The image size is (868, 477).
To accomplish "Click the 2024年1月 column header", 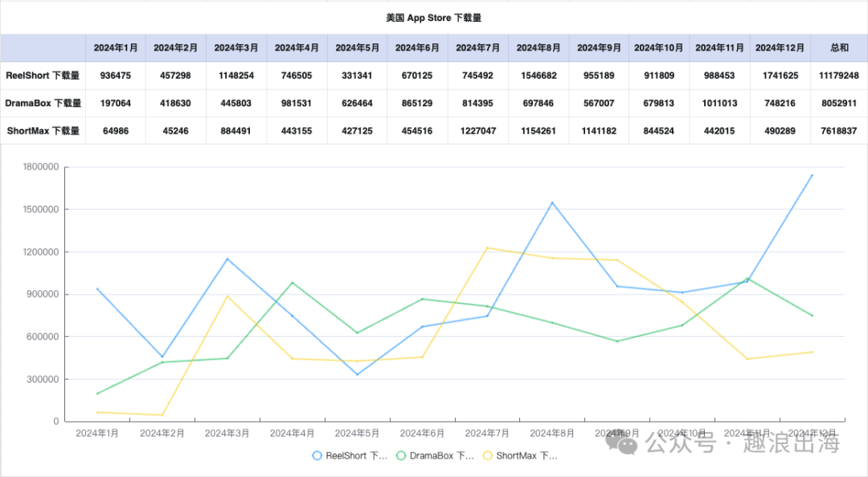I will (x=116, y=47).
